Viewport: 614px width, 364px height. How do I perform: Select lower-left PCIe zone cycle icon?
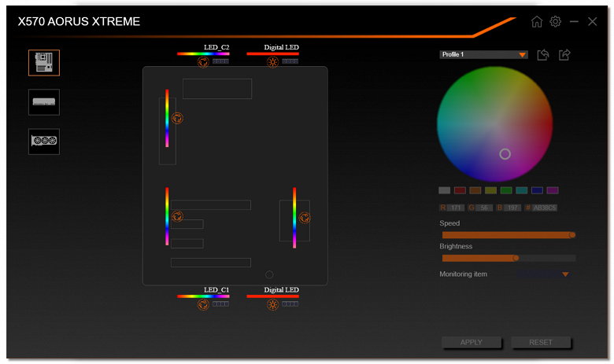tap(177, 216)
